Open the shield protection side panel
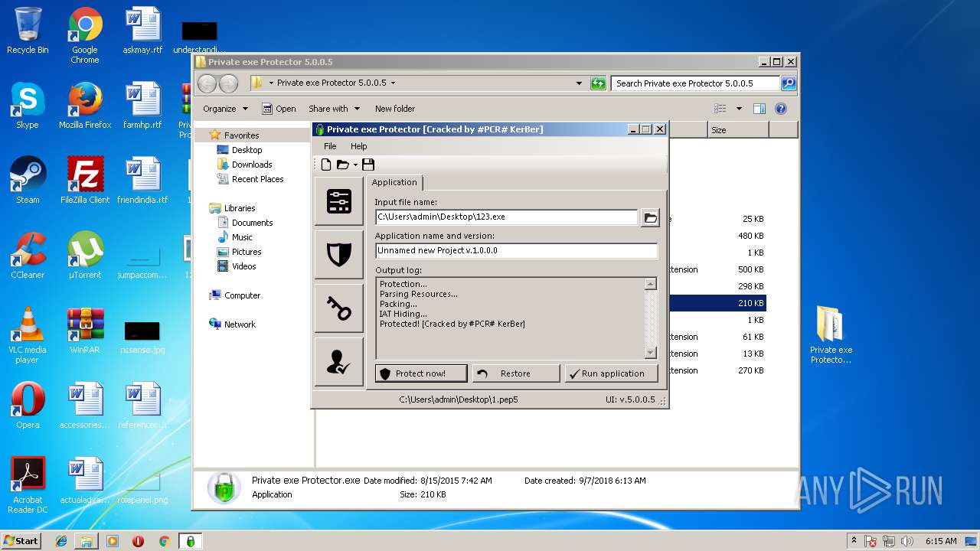980x551 pixels. coord(339,255)
